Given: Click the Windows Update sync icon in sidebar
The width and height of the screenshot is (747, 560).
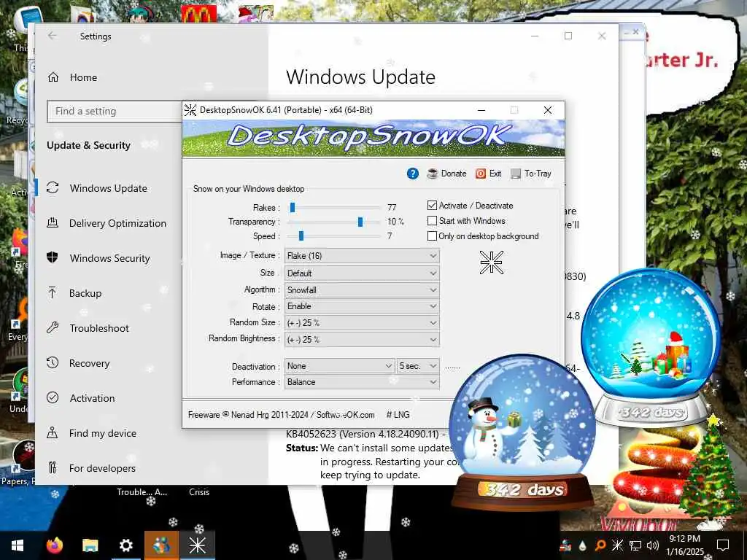Looking at the screenshot, I should [x=53, y=187].
